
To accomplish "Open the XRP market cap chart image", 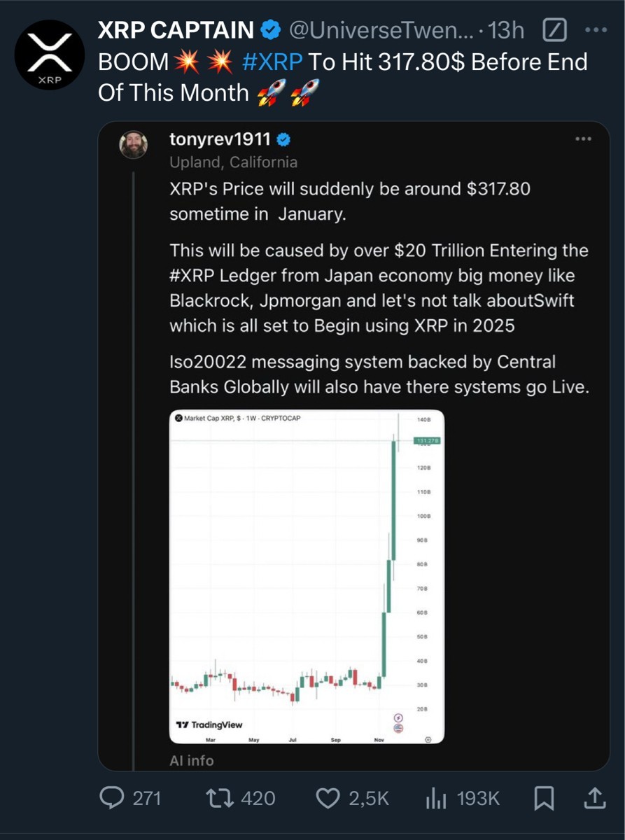I will pos(307,575).
